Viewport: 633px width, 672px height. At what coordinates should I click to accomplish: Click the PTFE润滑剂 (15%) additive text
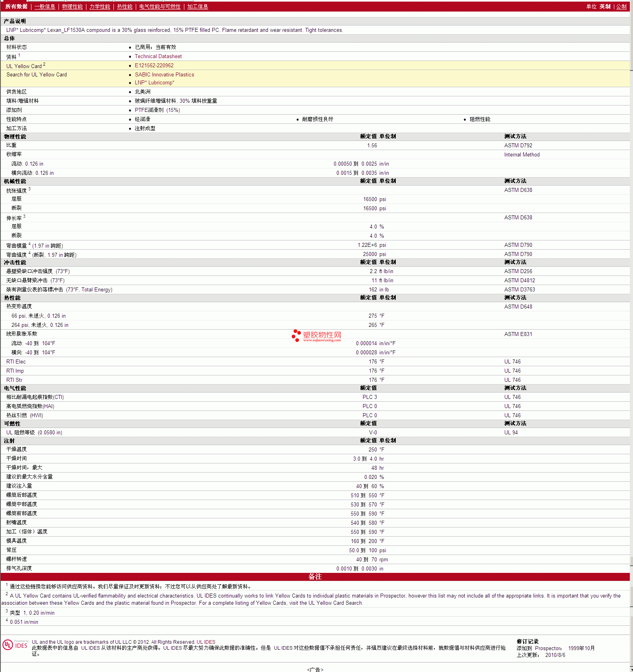pos(157,110)
